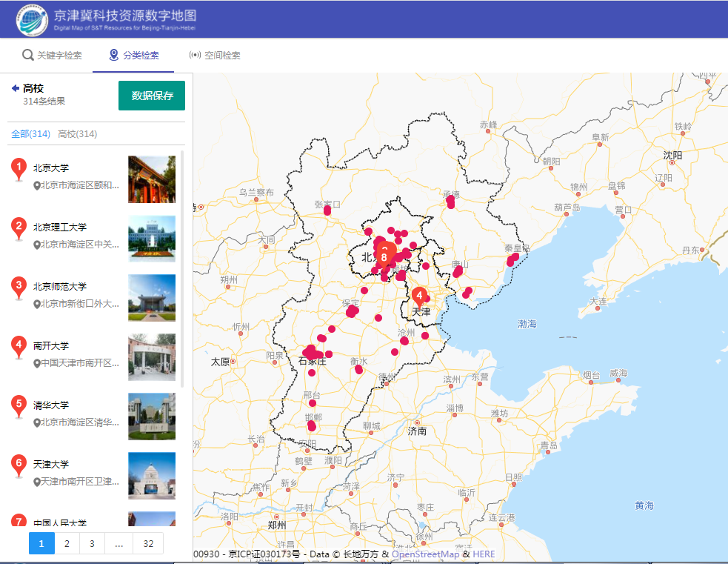Open the 分类检索 tab
This screenshot has width=728, height=564.
pos(134,56)
